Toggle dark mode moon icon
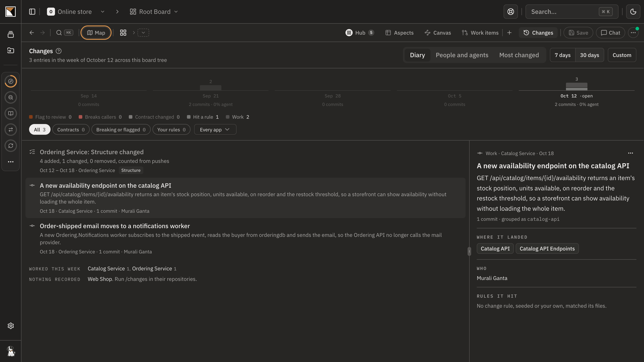The width and height of the screenshot is (644, 362). [x=633, y=11]
